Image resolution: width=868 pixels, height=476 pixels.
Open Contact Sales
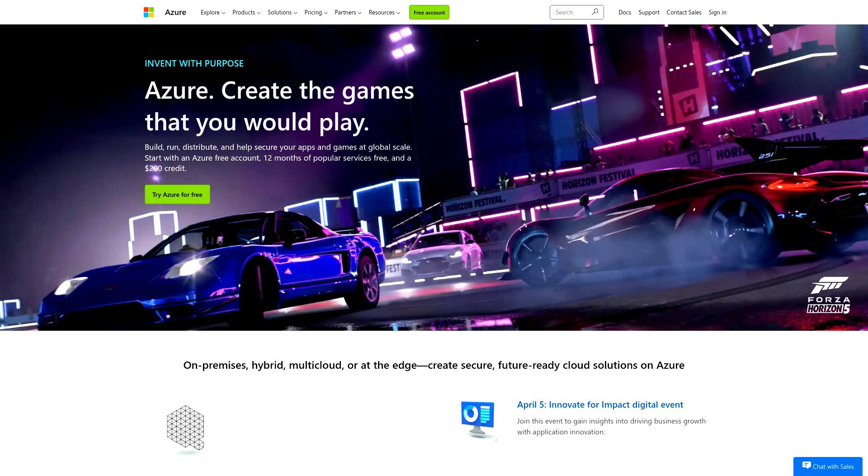coord(684,12)
